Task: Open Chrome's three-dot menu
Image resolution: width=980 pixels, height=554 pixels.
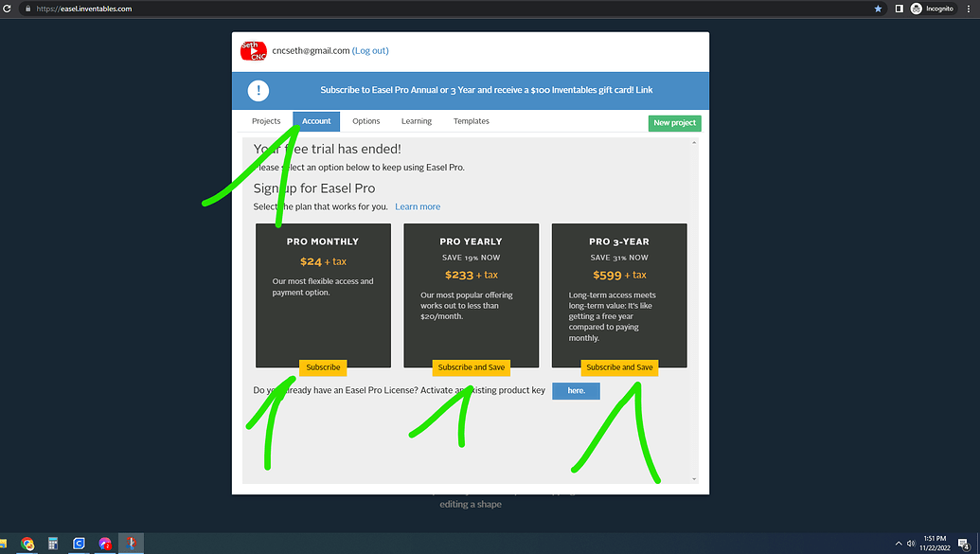Action: pos(968,8)
